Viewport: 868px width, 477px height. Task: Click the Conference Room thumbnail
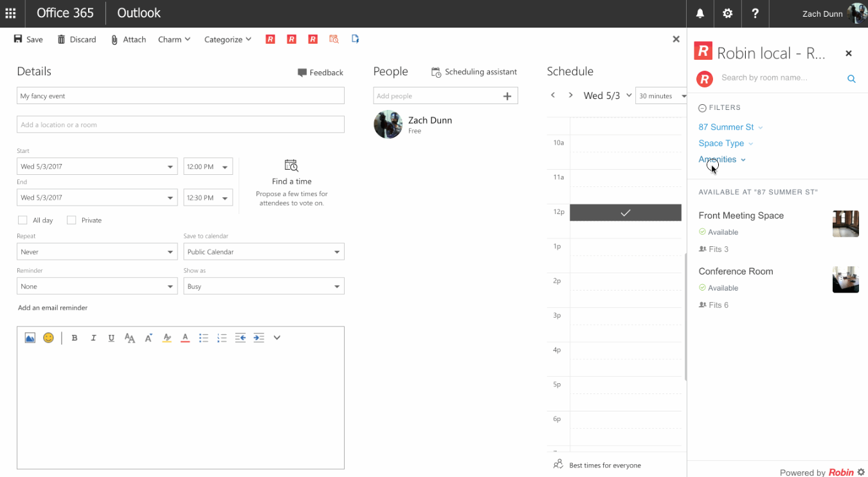(845, 280)
